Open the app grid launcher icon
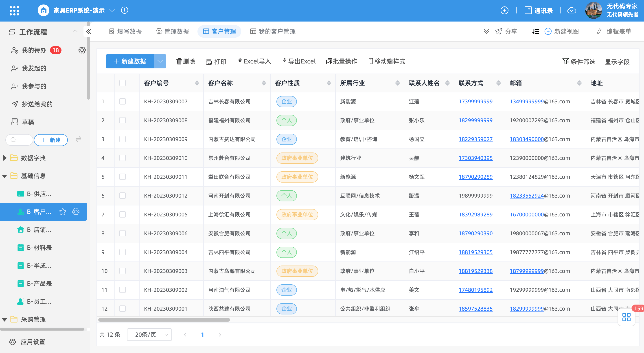Viewport: 644px width, 353px height. click(14, 11)
